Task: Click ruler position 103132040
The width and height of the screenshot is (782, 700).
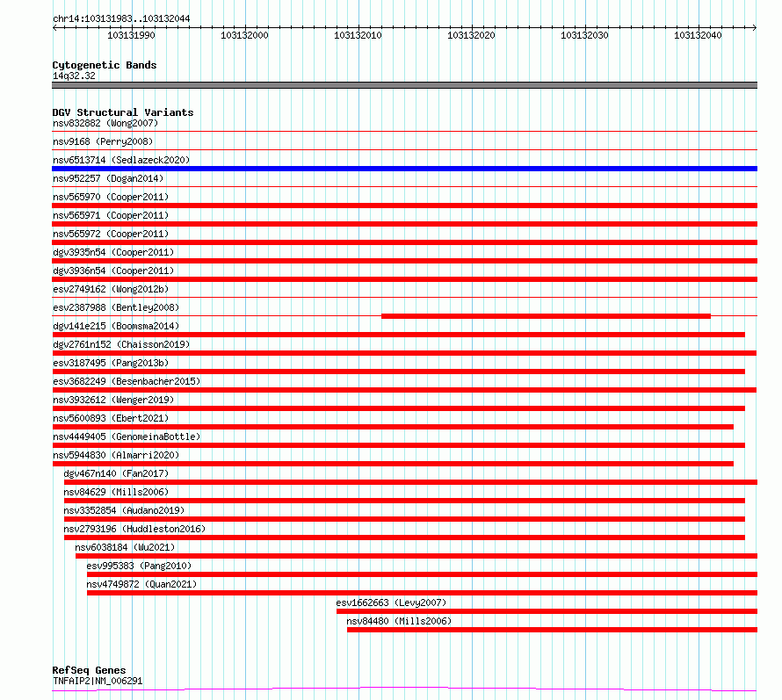Action: click(x=698, y=35)
